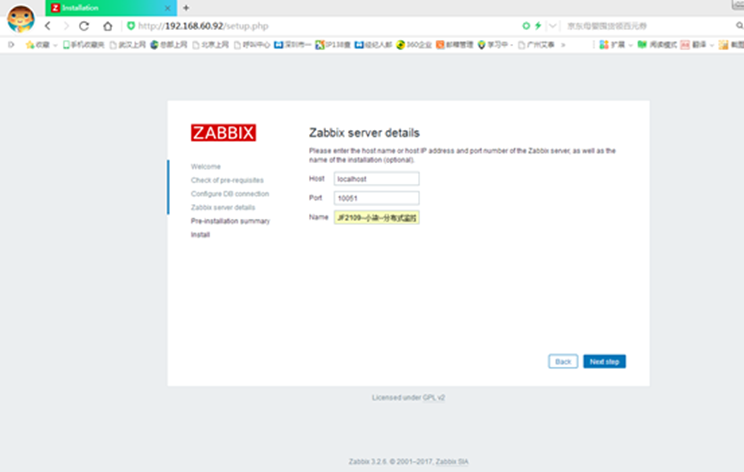Open the 邮箱管理 bookmark
The height and width of the screenshot is (472, 744).
(x=455, y=45)
